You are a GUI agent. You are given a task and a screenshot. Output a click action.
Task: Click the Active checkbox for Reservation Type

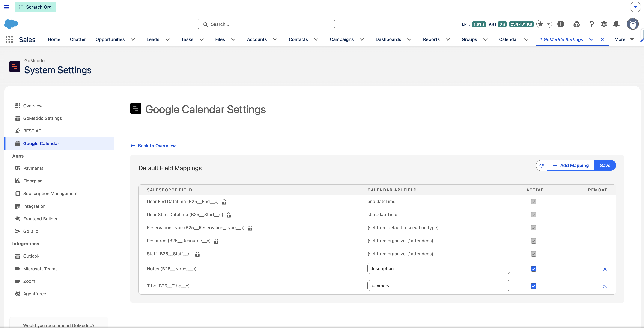[534, 228]
